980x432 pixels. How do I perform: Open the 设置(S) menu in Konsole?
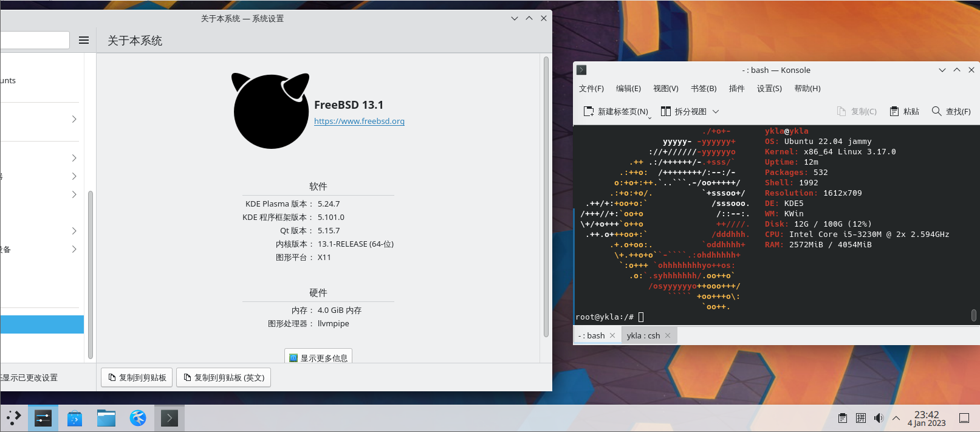(769, 89)
